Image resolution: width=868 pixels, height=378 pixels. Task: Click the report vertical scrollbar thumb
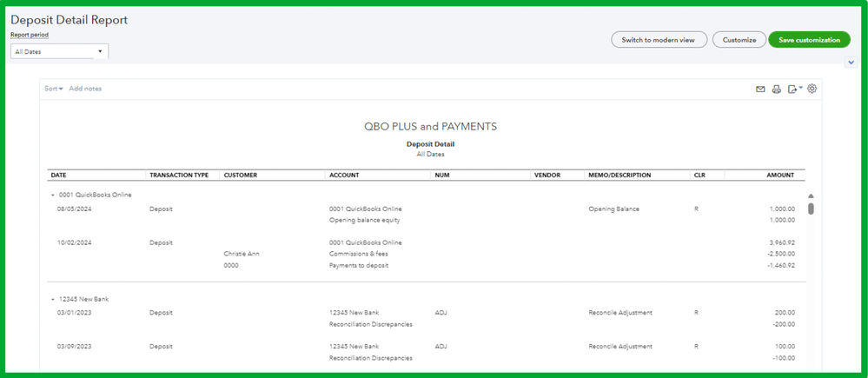811,209
